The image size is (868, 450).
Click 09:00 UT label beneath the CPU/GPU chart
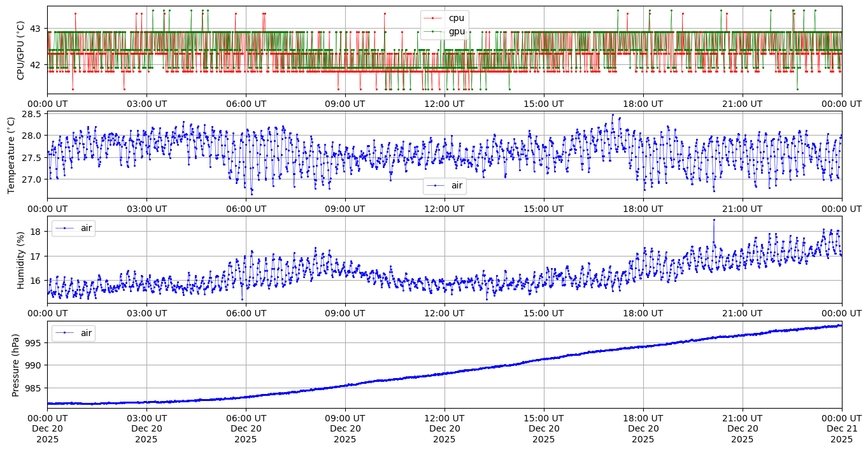click(x=345, y=103)
